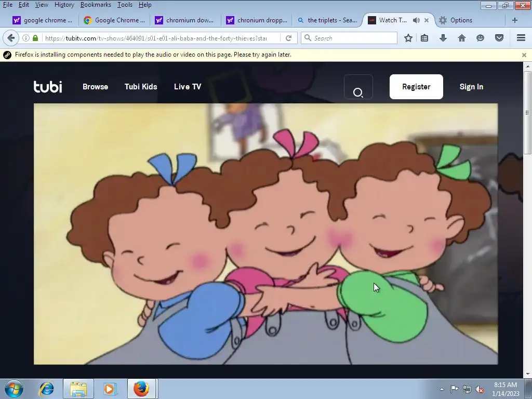This screenshot has width=532, height=399.
Task: Open the Tubi search magnifier
Action: coord(358,87)
